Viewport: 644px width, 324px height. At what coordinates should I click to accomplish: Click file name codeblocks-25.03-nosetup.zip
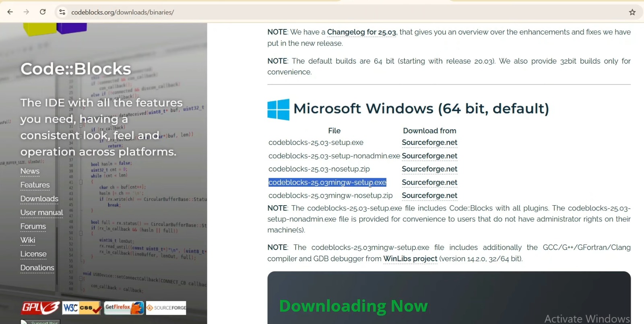(x=319, y=169)
